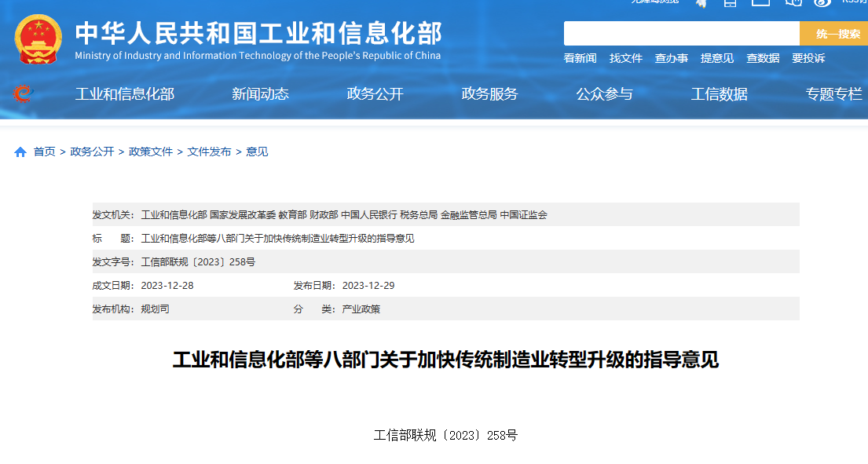This screenshot has width=868, height=464.
Task: Open the Weibo icon at top right
Action: click(822, 3)
